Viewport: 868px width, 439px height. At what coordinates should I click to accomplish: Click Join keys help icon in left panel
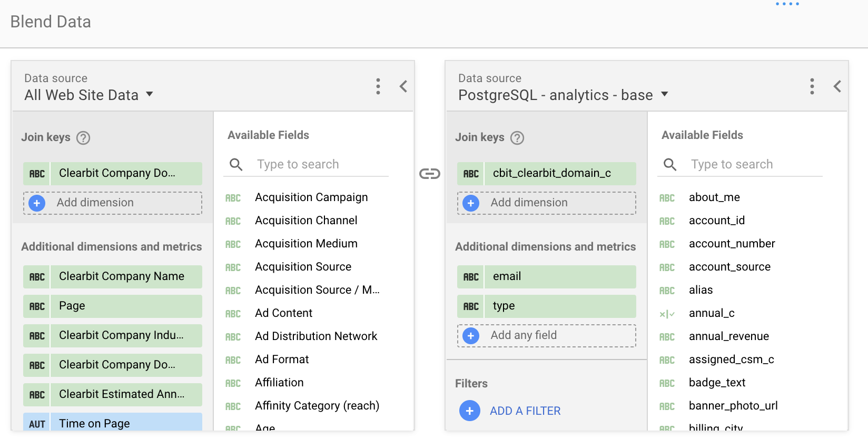tap(83, 138)
